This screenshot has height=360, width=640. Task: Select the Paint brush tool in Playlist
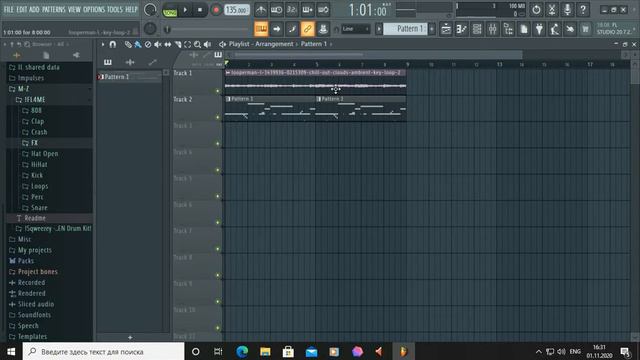(x=138, y=44)
